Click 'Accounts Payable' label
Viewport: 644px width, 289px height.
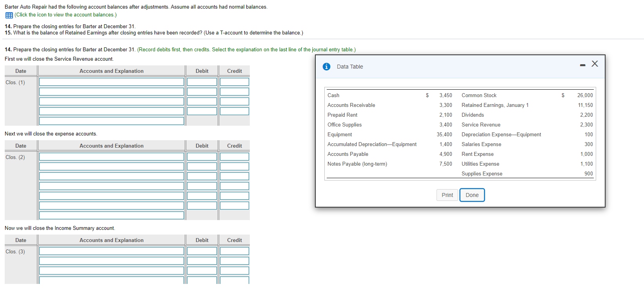click(348, 154)
